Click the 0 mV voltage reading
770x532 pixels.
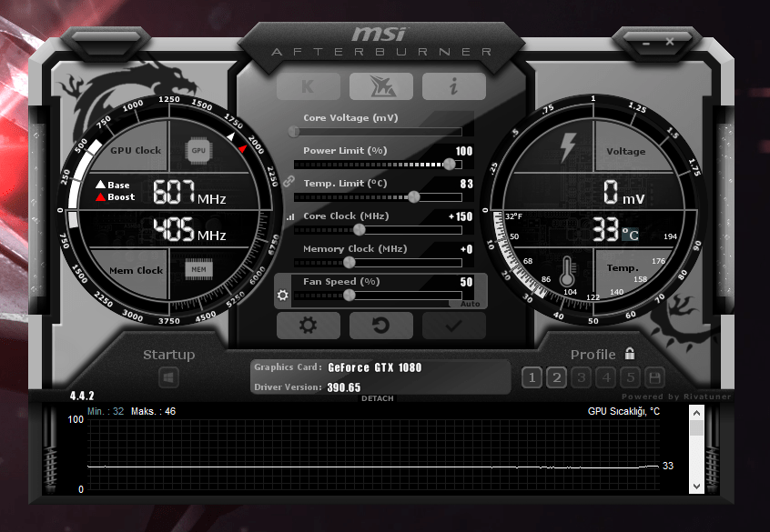[623, 192]
